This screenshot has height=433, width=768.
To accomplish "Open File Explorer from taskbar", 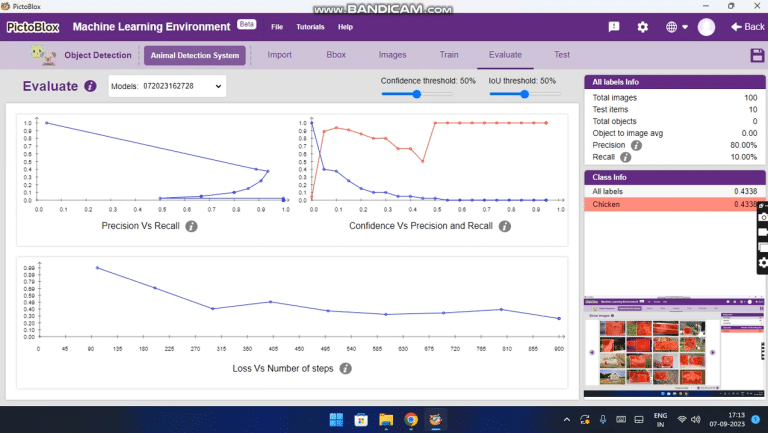I will [386, 420].
